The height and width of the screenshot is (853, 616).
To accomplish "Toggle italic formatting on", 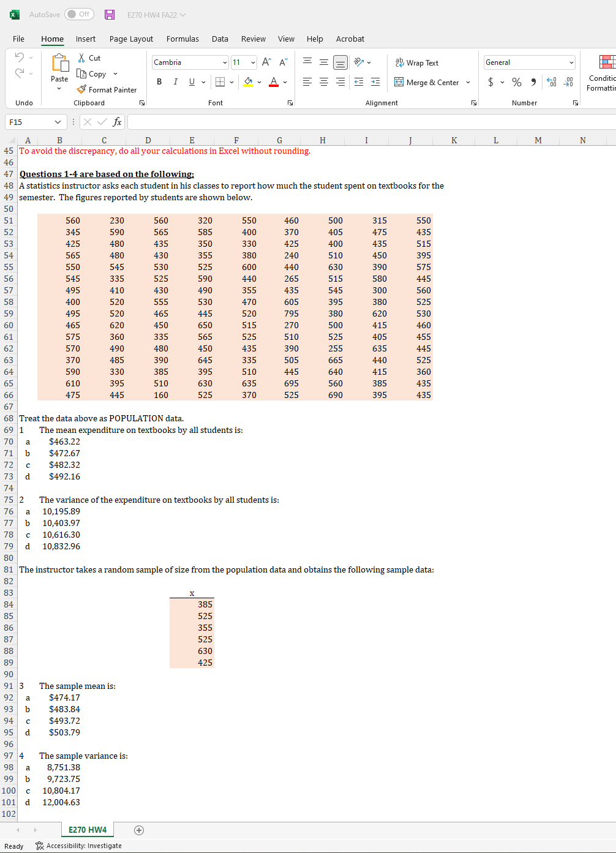I will [x=175, y=81].
